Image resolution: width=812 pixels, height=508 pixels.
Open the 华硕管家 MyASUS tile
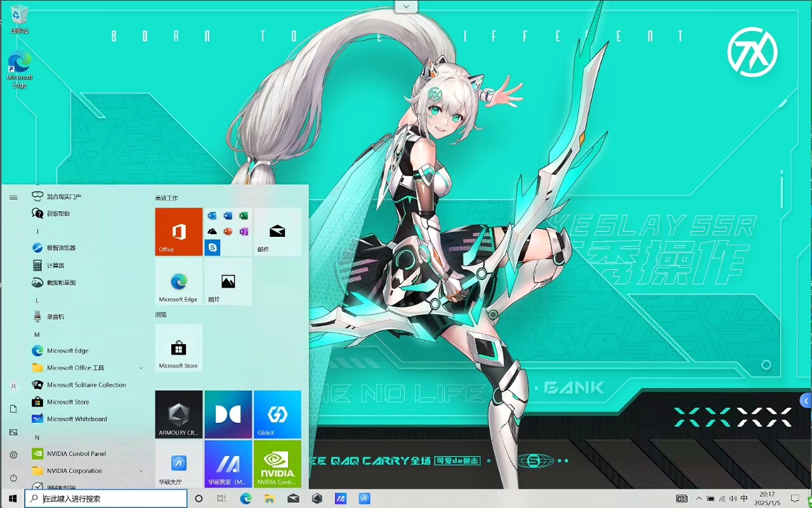[x=228, y=464]
